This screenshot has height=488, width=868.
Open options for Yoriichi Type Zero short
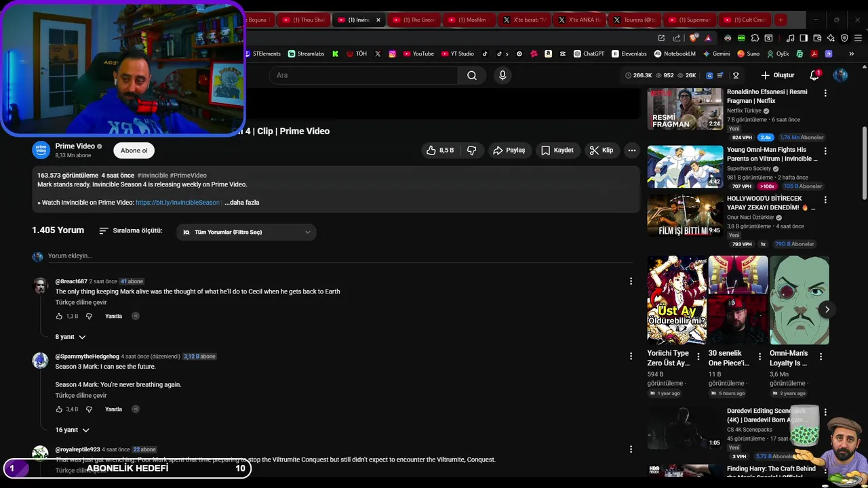tap(698, 356)
